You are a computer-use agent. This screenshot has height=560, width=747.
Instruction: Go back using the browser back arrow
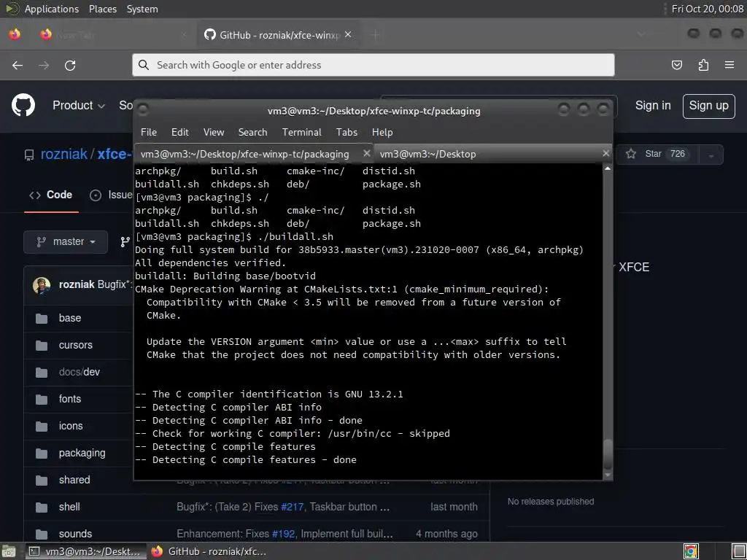(18, 65)
